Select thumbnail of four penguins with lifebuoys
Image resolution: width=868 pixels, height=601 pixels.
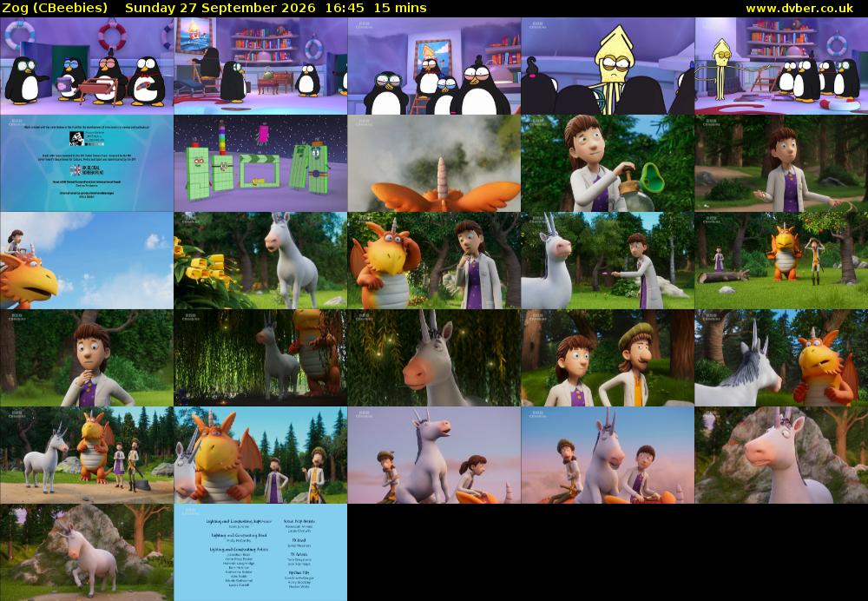86,66
